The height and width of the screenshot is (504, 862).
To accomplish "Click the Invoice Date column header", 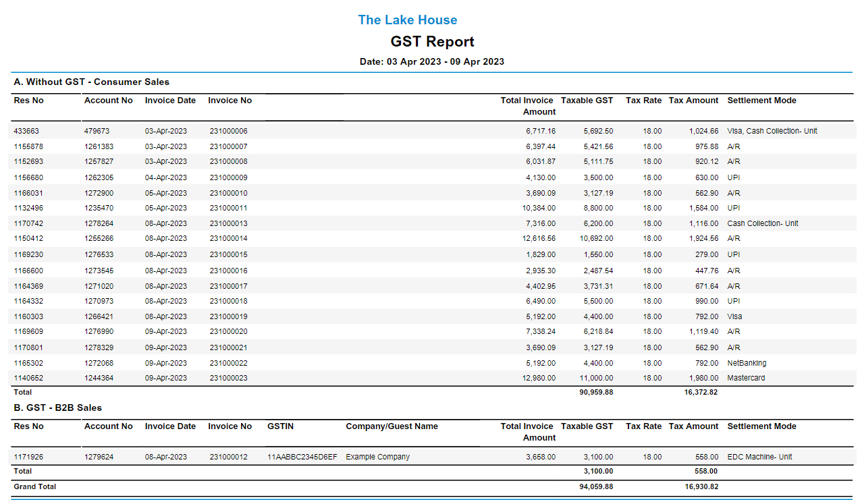I will 169,100.
